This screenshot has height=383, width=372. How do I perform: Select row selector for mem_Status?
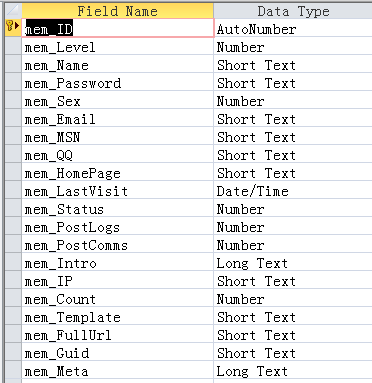point(13,208)
